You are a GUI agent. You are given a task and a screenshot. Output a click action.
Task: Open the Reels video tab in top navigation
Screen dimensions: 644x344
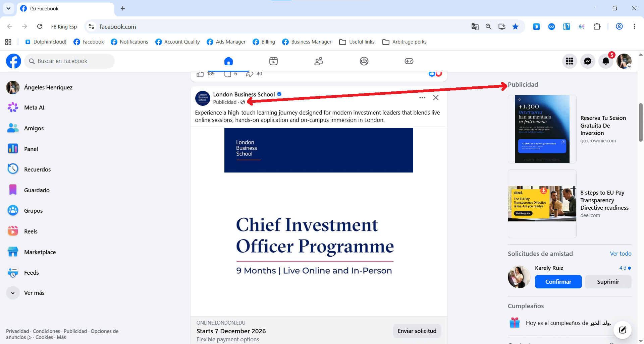274,61
